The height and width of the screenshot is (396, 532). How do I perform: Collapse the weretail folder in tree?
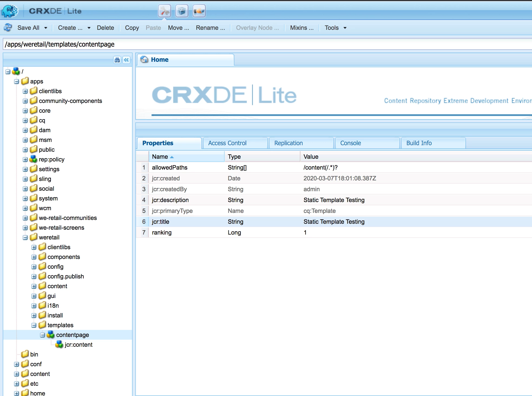pos(25,238)
